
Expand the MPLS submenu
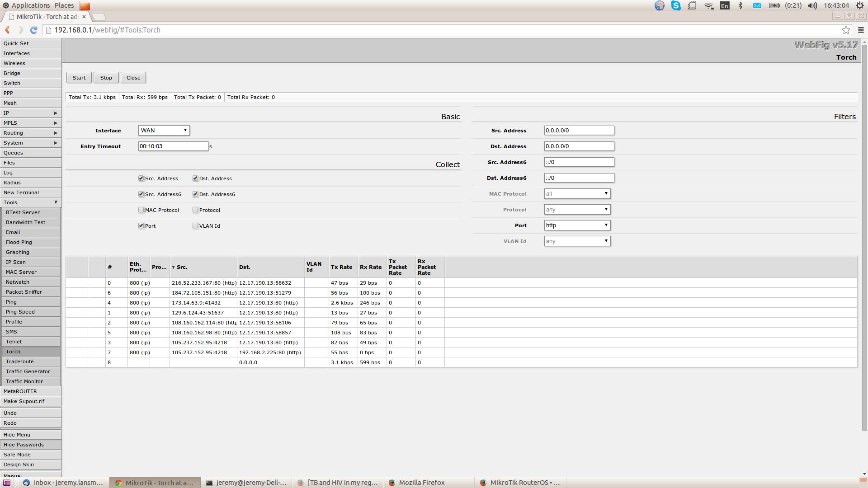point(31,123)
